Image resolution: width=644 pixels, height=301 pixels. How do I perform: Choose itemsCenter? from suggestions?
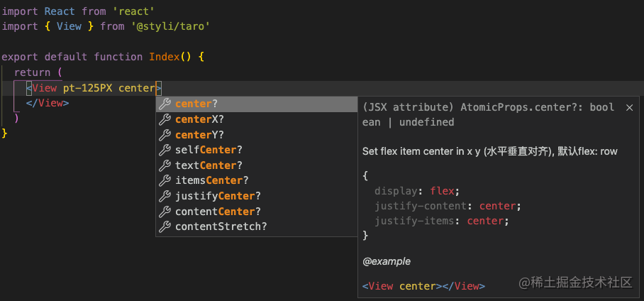coord(211,180)
